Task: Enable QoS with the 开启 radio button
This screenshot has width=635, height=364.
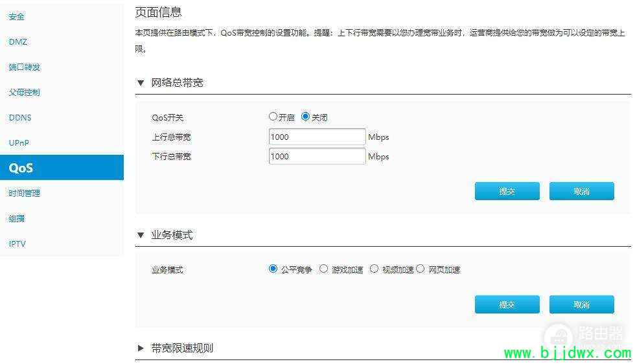Action: coord(273,117)
